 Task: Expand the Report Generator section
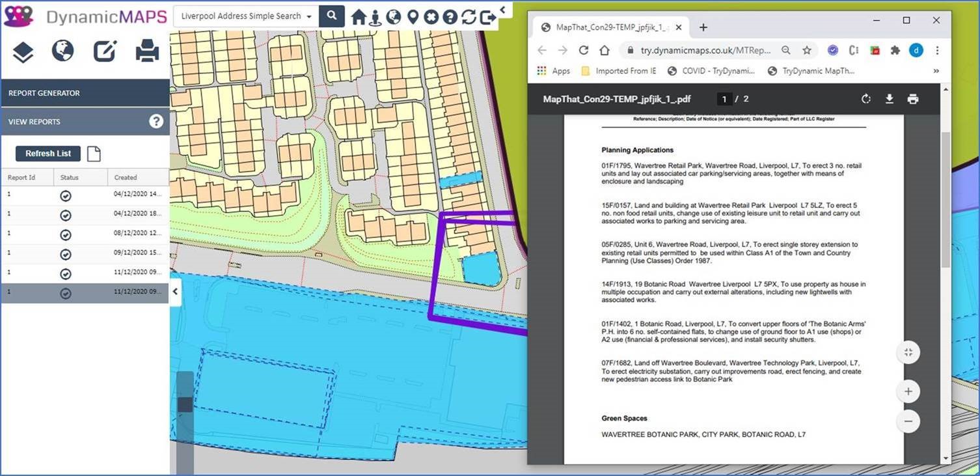coord(85,93)
